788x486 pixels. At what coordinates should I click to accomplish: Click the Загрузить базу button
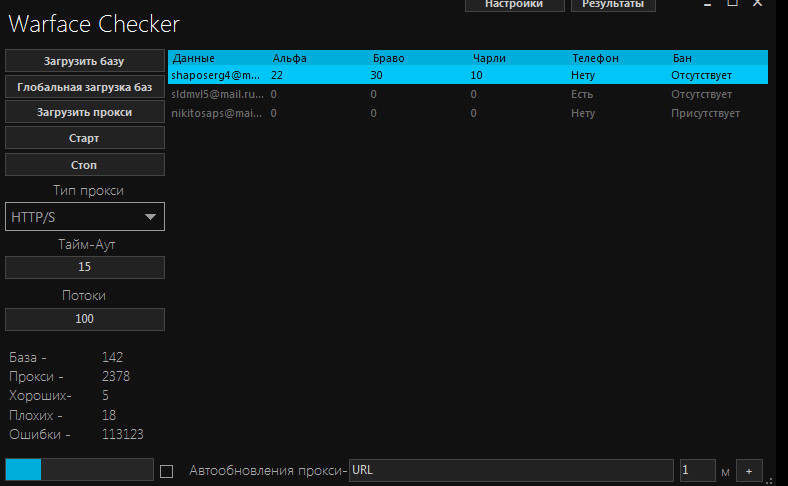84,61
